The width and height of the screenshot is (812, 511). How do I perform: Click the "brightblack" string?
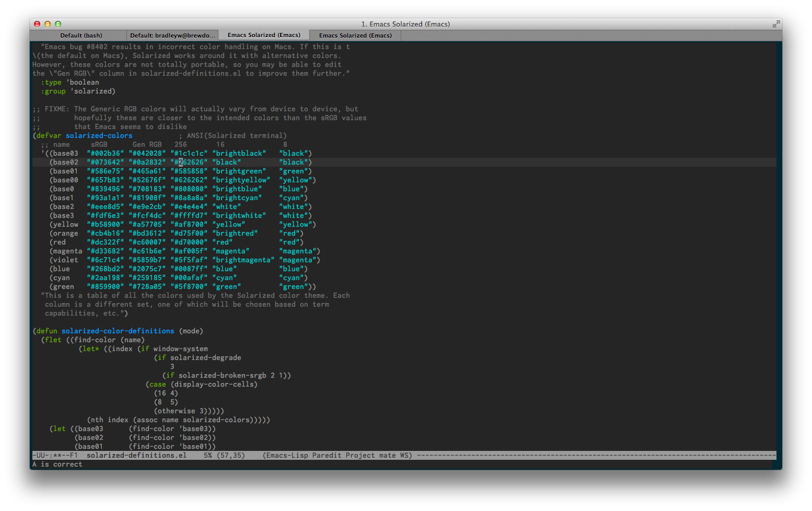click(x=239, y=154)
